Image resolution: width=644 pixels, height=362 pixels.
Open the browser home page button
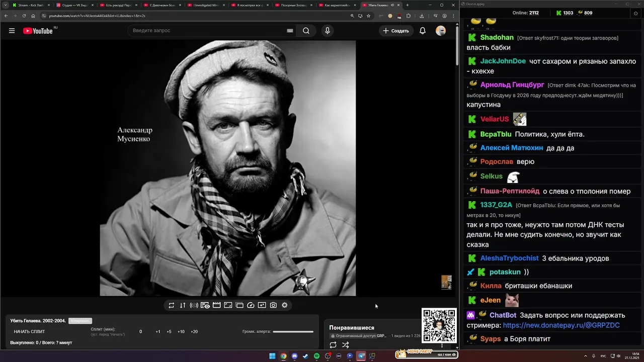[x=33, y=16]
